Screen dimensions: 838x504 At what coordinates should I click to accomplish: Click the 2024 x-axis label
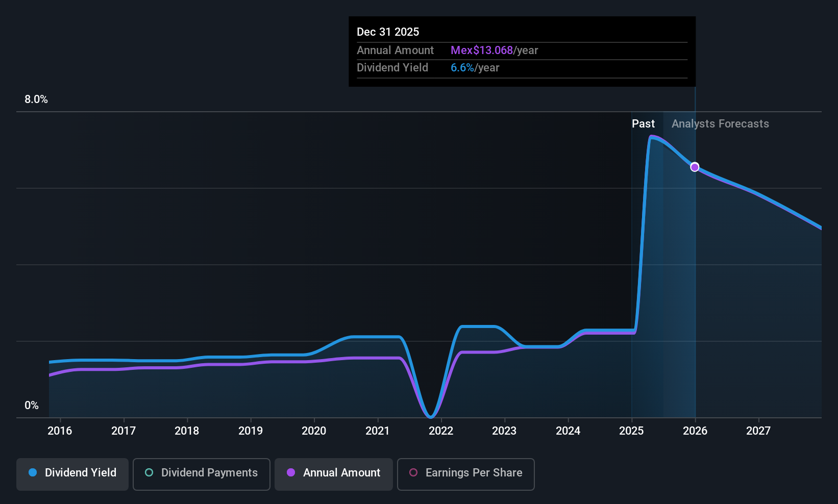click(568, 431)
